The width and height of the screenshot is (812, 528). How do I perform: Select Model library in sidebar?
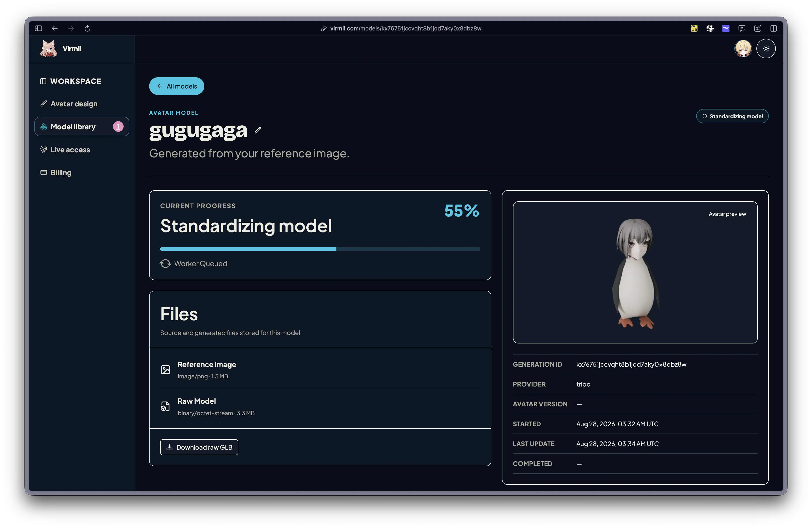click(x=82, y=127)
